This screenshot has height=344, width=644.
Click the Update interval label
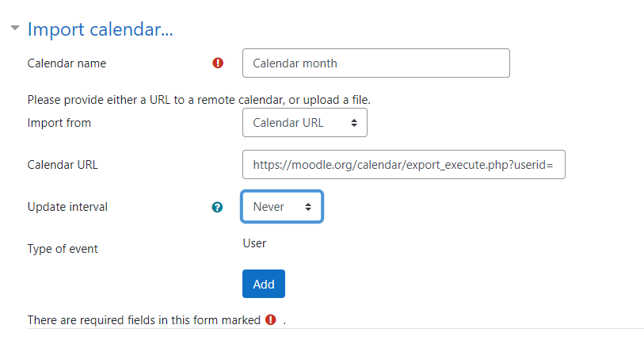coord(67,207)
